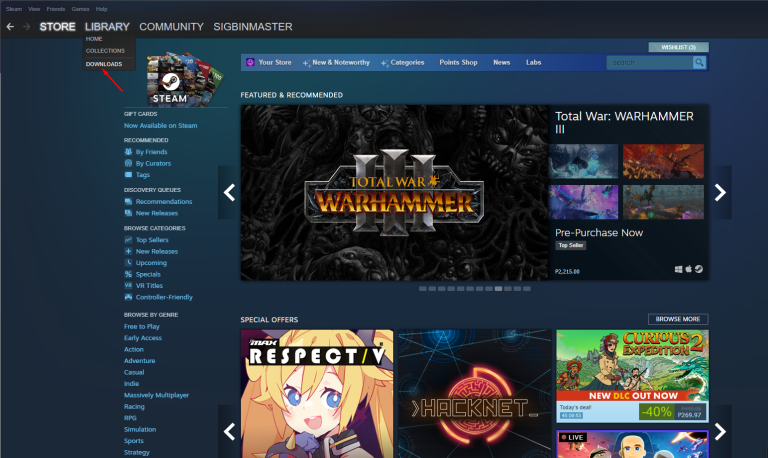The image size is (768, 458).
Task: Select the highlighted carousel page indicator dot
Action: coord(498,289)
